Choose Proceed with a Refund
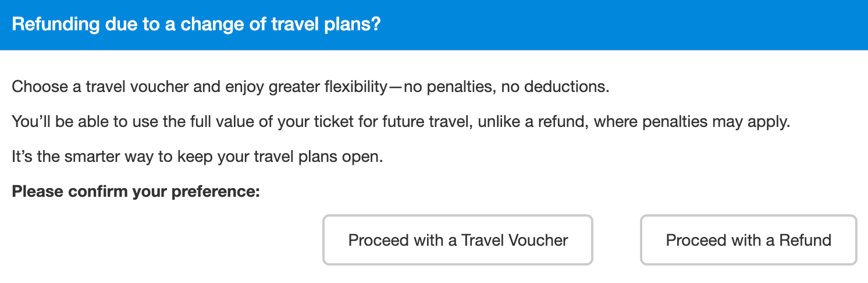Viewport: 868px width, 283px height. point(748,240)
